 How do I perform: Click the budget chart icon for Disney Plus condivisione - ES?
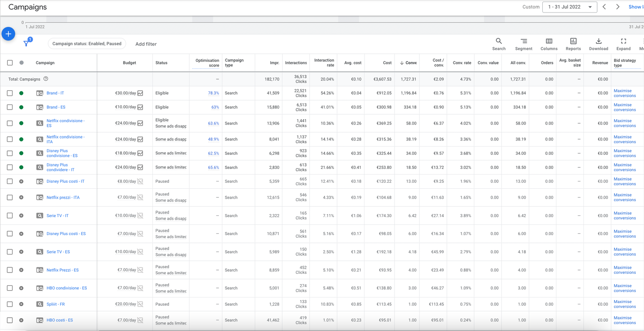(x=140, y=153)
